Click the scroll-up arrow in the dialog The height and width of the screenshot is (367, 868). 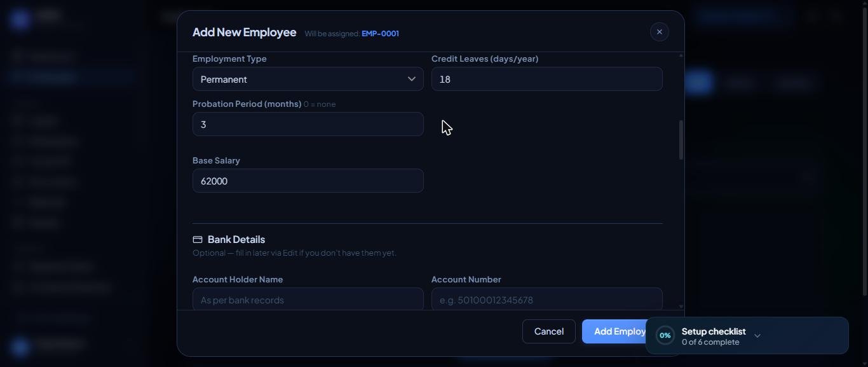[x=681, y=56]
